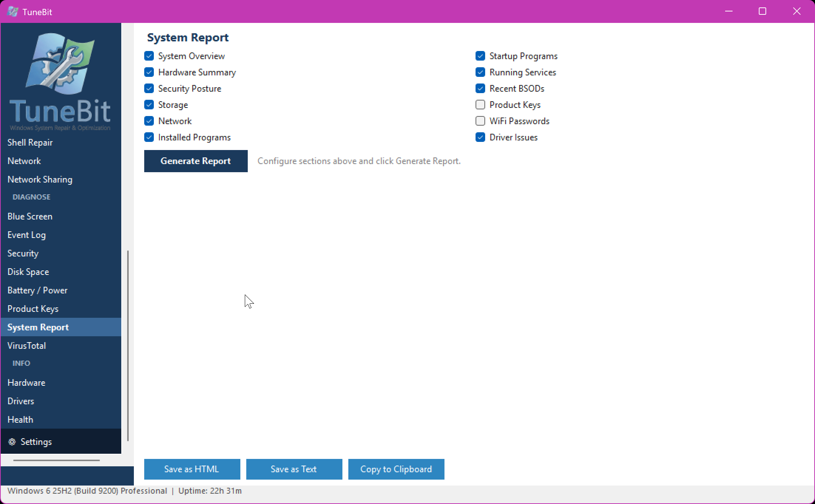Toggle the Driver Issues checkbox
Viewport: 815px width, 504px height.
point(480,137)
